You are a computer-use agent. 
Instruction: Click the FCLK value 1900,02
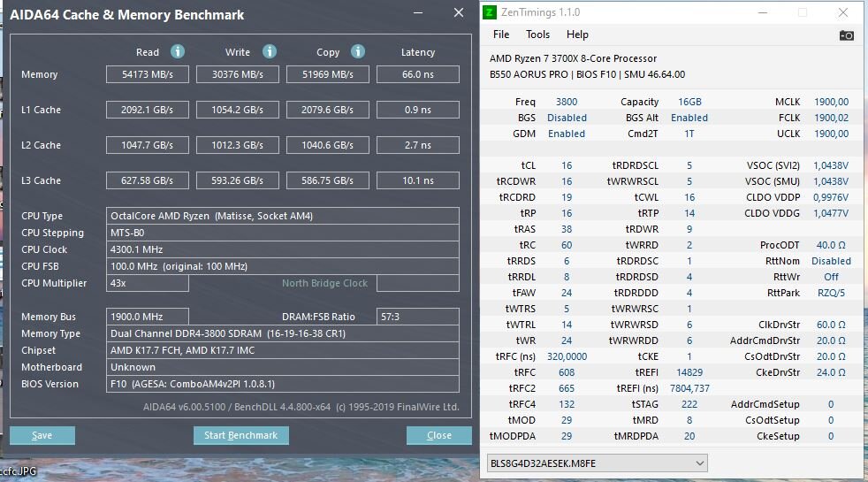coord(831,118)
